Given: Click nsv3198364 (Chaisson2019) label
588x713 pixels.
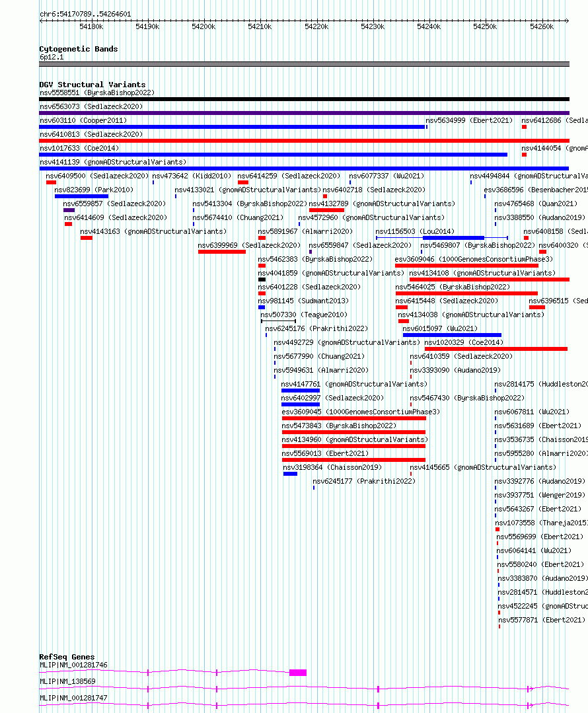Looking at the screenshot, I should [332, 467].
